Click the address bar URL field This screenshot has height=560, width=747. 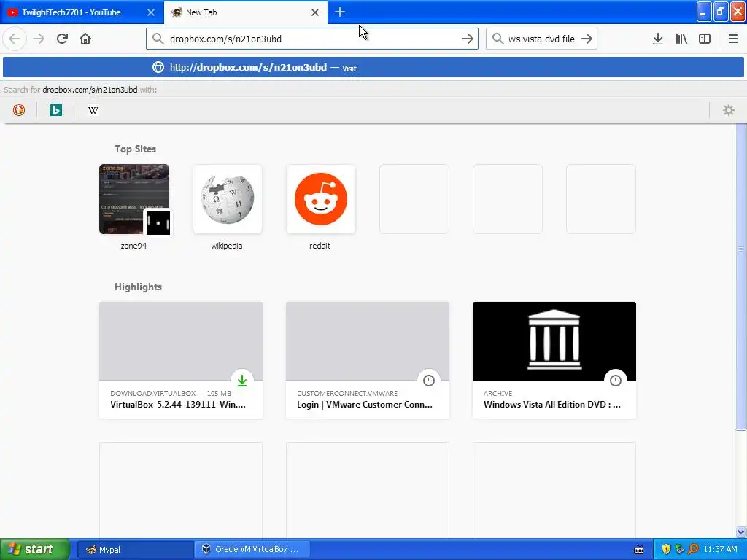(312, 39)
